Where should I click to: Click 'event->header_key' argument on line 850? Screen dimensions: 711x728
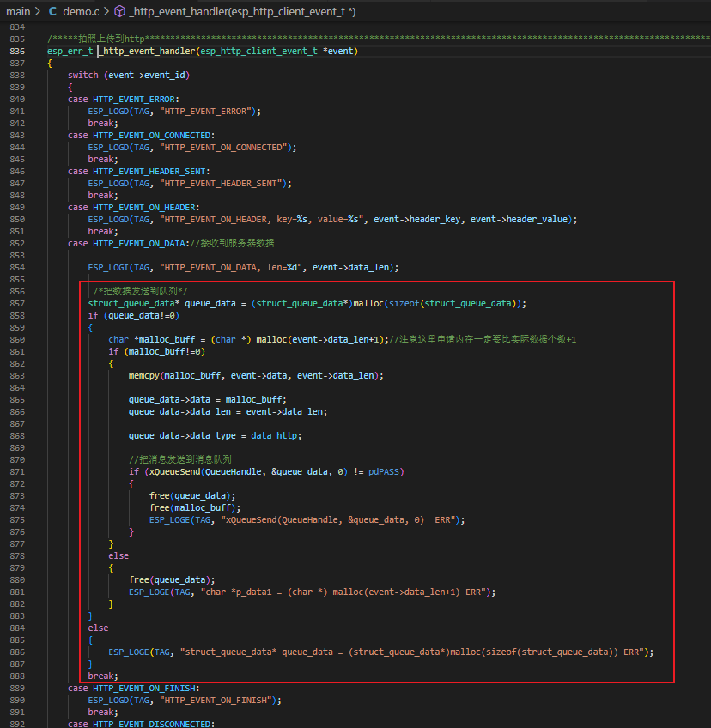pos(417,219)
